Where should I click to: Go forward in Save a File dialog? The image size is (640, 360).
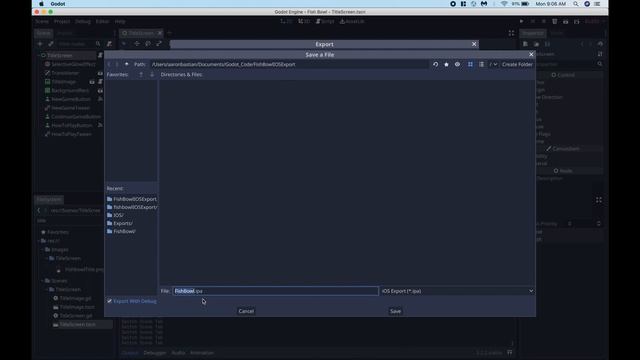[x=117, y=64]
